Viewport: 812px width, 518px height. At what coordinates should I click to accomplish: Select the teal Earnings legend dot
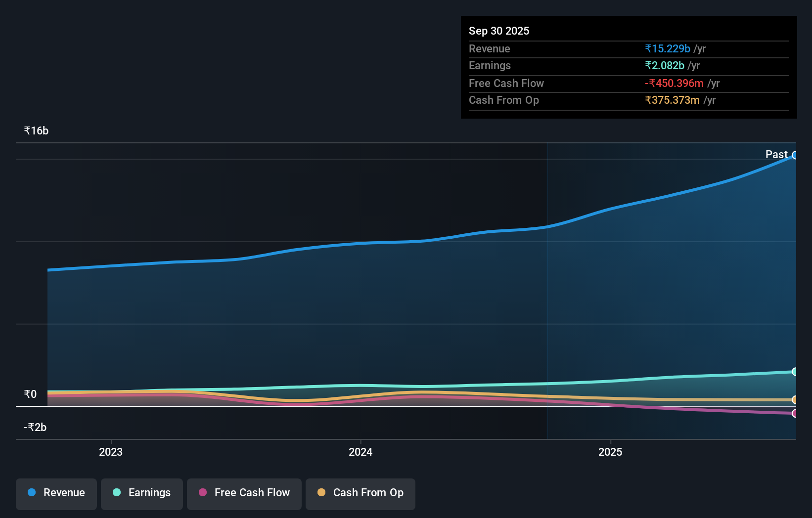click(x=116, y=492)
